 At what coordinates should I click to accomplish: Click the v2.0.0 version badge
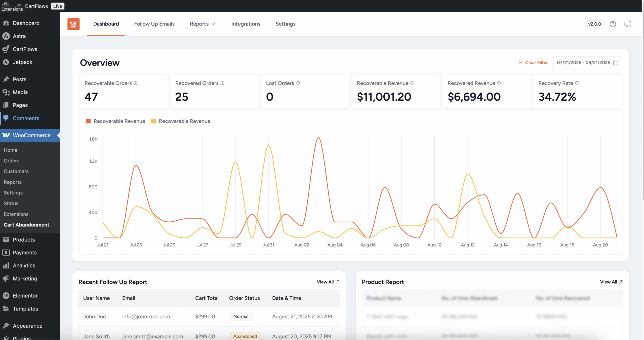pos(594,24)
